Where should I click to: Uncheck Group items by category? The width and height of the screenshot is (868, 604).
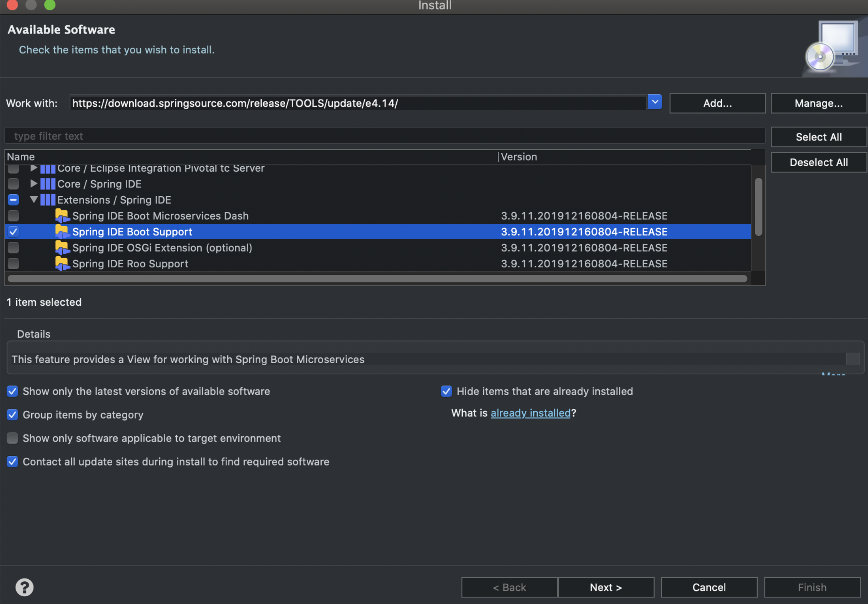[x=12, y=415]
